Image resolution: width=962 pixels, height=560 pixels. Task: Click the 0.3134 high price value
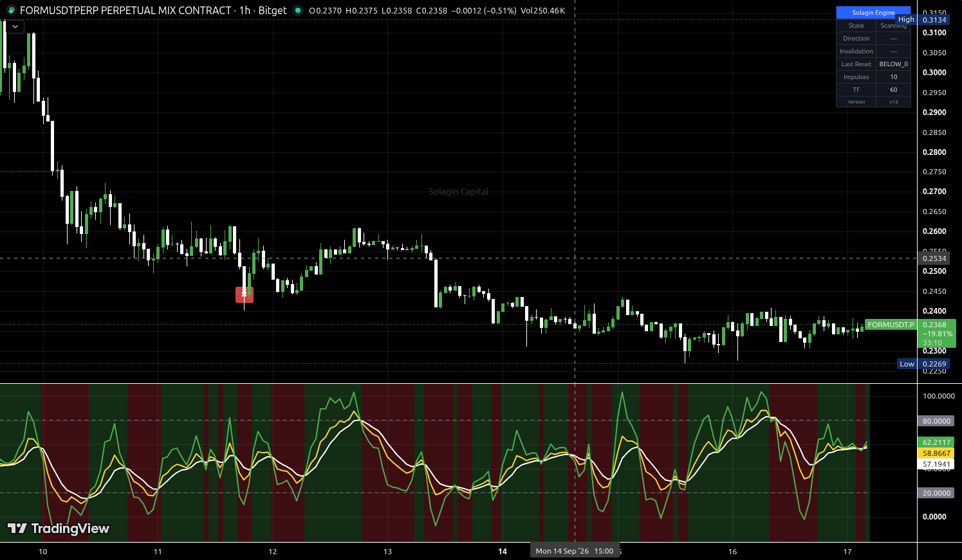[x=934, y=20]
